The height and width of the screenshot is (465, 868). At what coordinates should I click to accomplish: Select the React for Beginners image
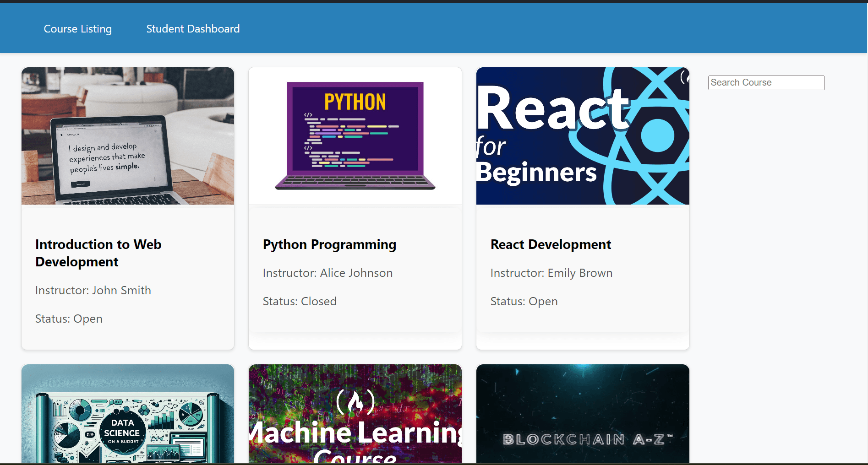[583, 136]
